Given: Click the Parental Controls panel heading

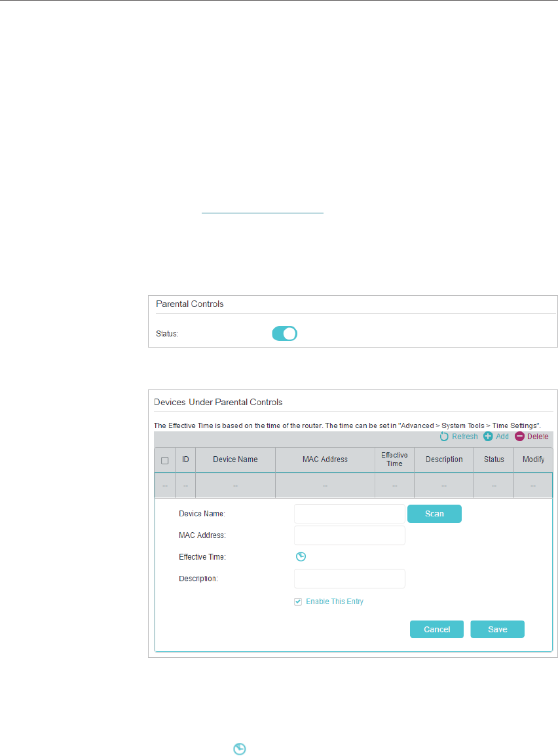Looking at the screenshot, I should (x=189, y=304).
